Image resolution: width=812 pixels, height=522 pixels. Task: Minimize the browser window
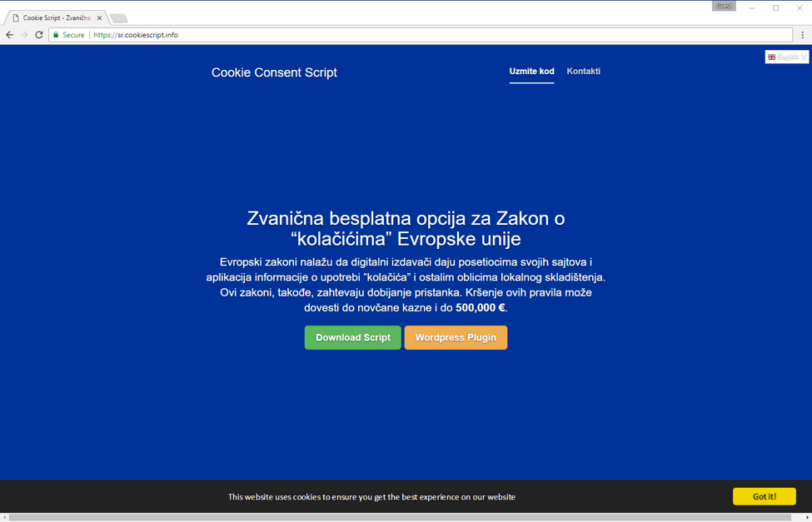tap(751, 7)
